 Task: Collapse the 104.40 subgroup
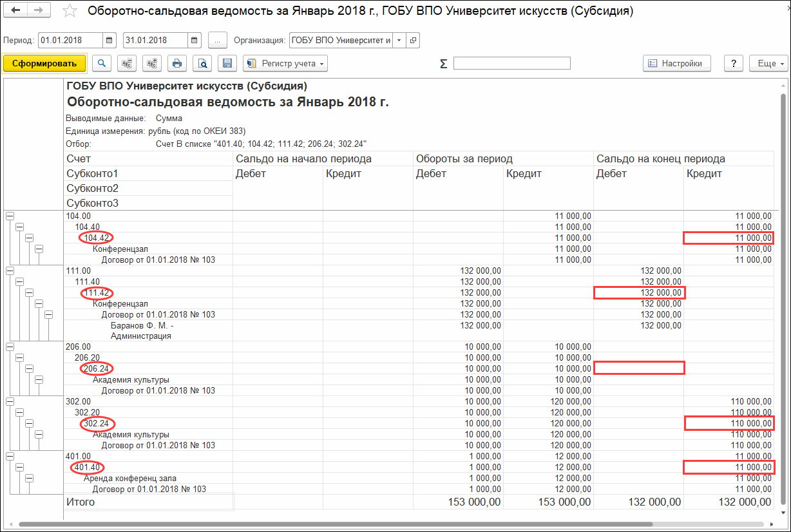19,227
